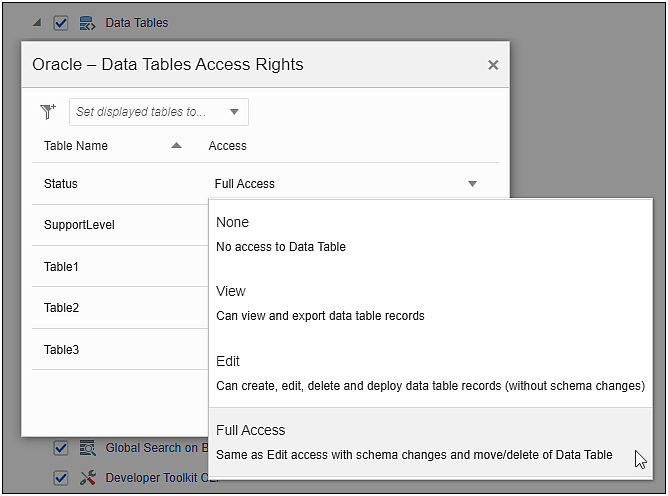Toggle the Data Tables checkbox
Image resolution: width=668 pixels, height=496 pixels.
pos(60,22)
